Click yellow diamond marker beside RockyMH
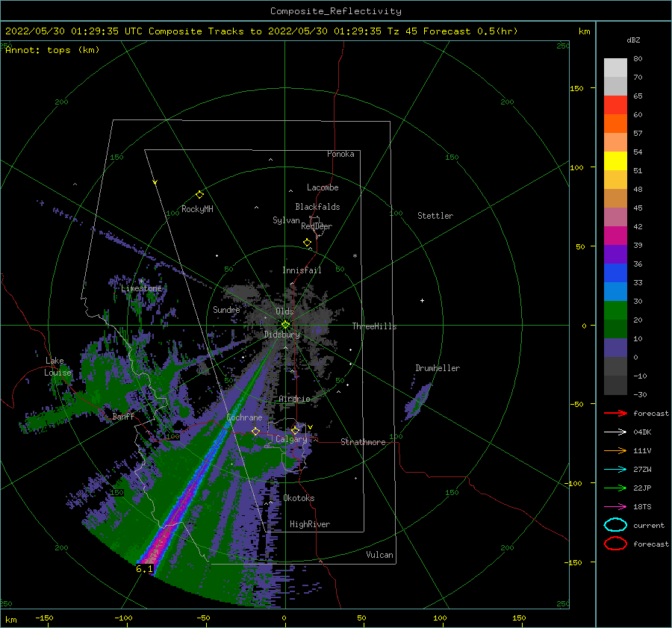672x628 pixels. (199, 195)
